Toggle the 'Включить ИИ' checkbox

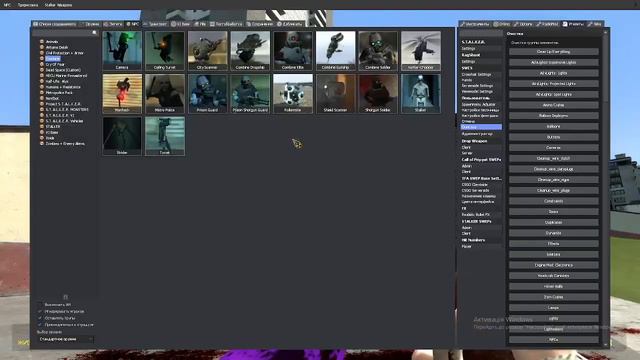(40, 304)
